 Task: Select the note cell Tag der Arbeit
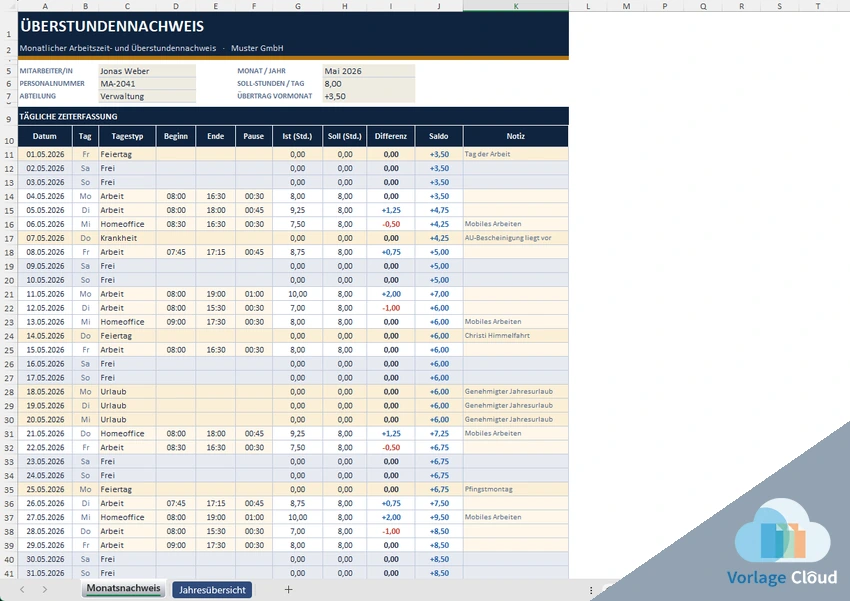(x=516, y=154)
